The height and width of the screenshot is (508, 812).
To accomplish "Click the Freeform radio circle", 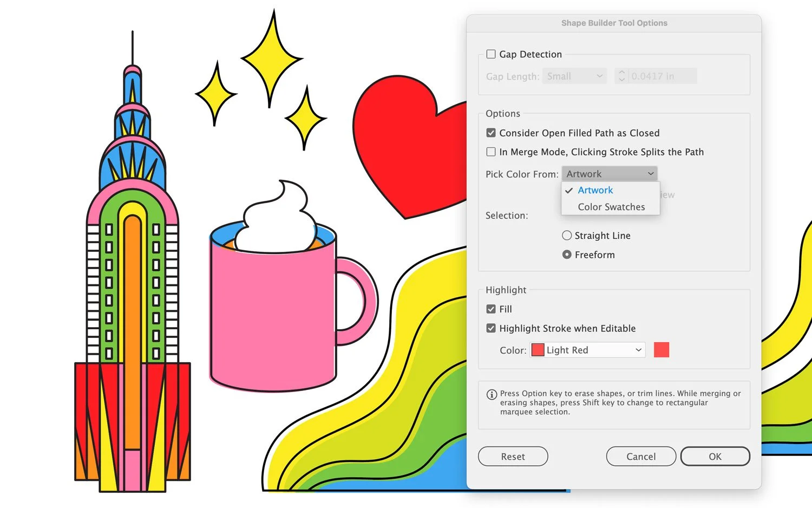I will [x=567, y=255].
